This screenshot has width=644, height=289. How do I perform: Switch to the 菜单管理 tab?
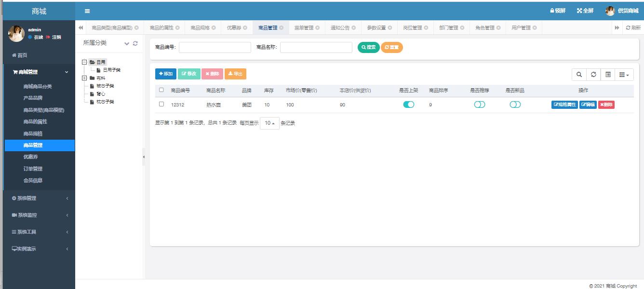[304, 28]
